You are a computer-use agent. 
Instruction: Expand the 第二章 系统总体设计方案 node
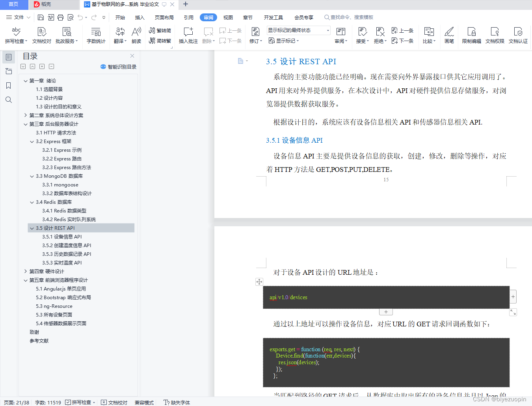[x=26, y=115]
